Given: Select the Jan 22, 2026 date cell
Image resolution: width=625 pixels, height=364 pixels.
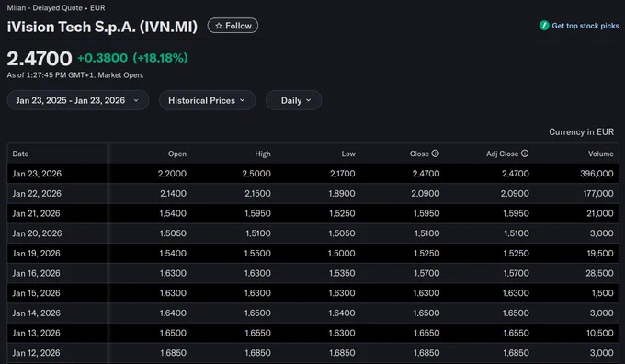Looking at the screenshot, I should coord(37,193).
